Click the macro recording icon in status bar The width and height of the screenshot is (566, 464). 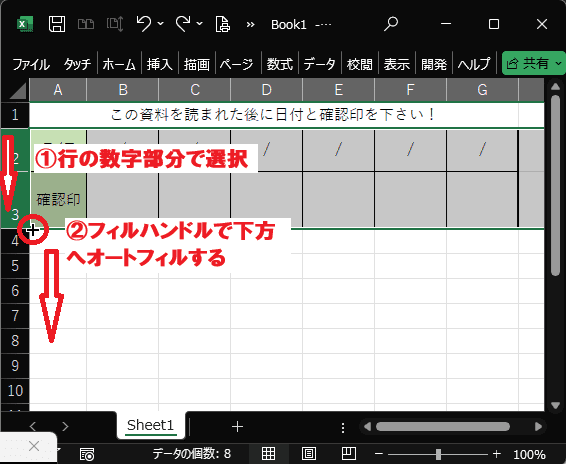click(87, 454)
